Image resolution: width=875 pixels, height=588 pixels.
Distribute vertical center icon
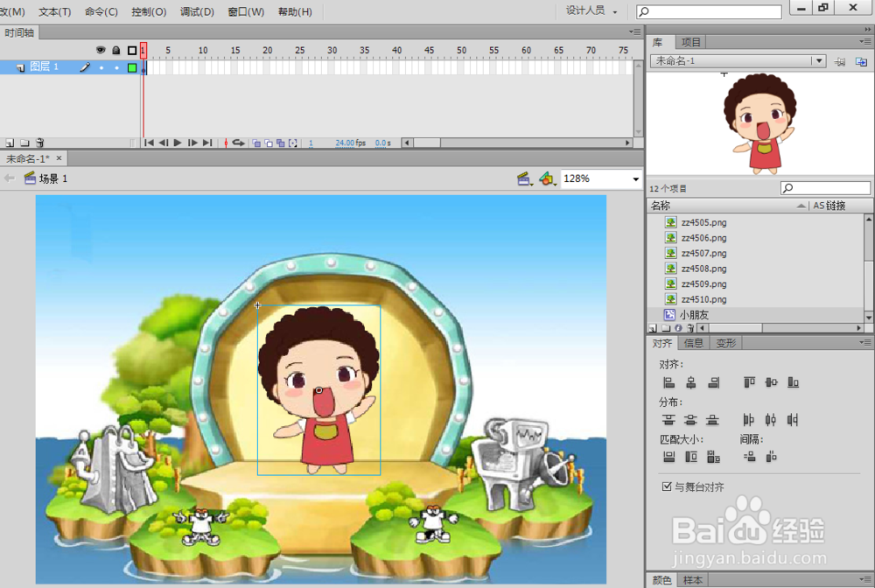click(x=691, y=419)
